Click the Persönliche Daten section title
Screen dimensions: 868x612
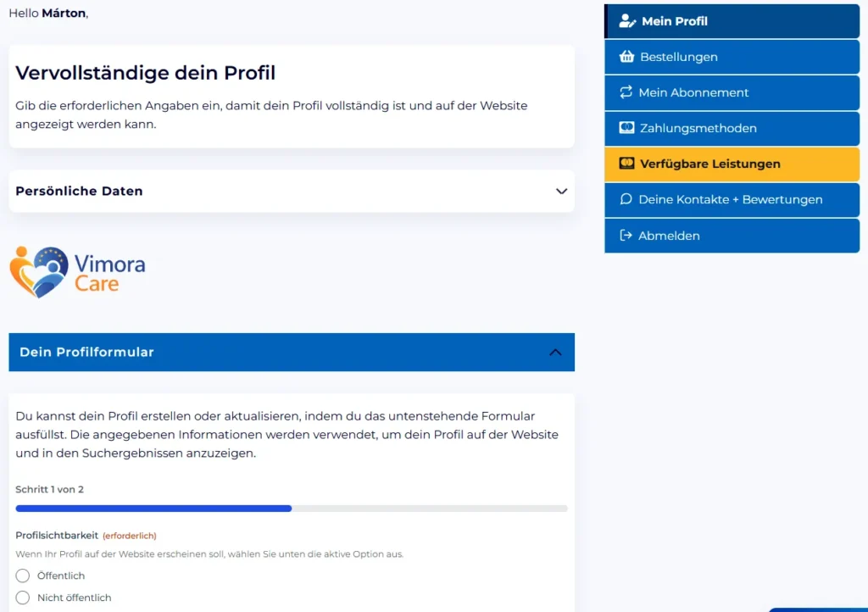tap(79, 191)
